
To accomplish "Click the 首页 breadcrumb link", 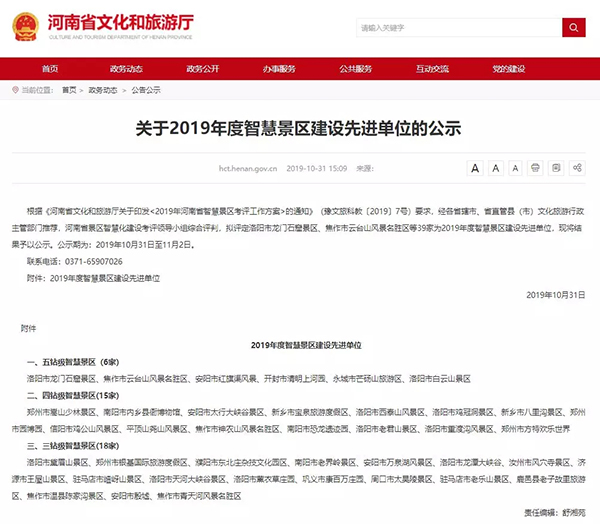I will tap(69, 90).
